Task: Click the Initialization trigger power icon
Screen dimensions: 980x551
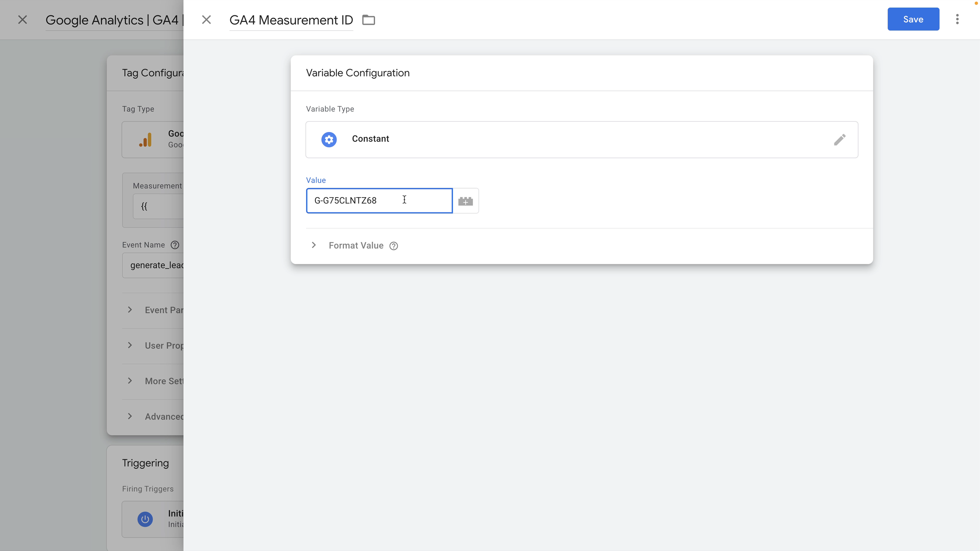Action: point(144,519)
